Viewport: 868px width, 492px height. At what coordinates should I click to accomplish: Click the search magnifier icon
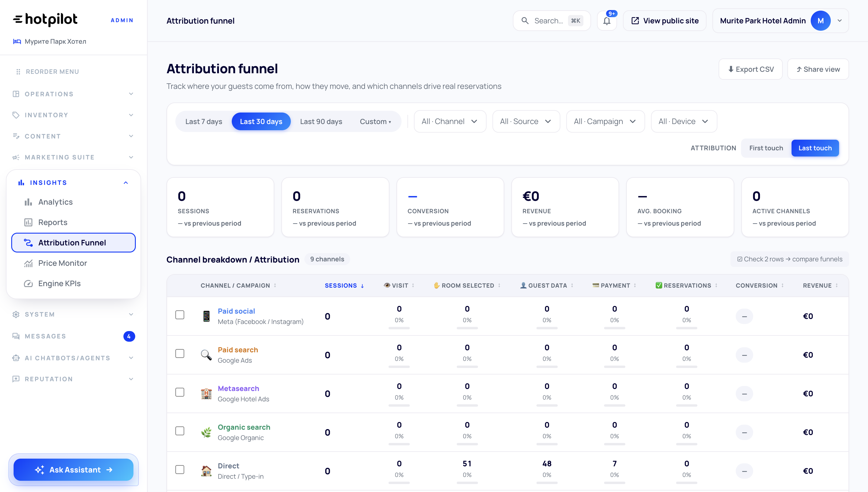[525, 21]
